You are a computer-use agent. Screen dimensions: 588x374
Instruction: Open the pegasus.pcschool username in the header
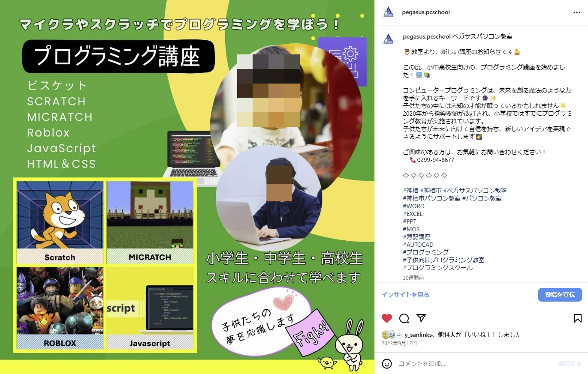pos(425,12)
